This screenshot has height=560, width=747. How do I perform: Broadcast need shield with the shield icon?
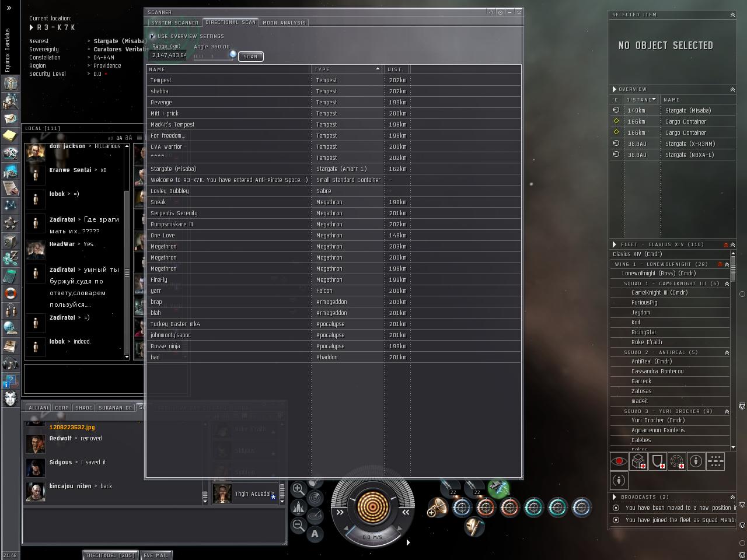[x=658, y=461]
